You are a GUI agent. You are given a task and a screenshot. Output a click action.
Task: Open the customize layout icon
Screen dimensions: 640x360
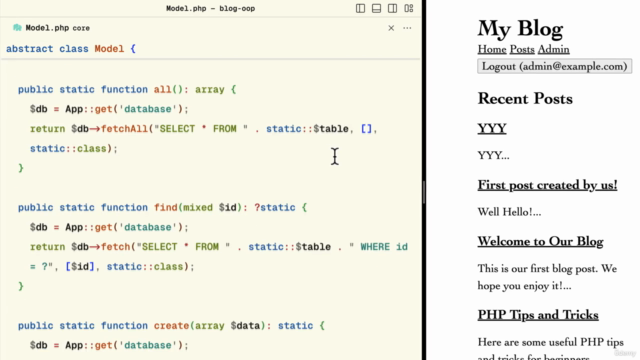pyautogui.click(x=409, y=8)
